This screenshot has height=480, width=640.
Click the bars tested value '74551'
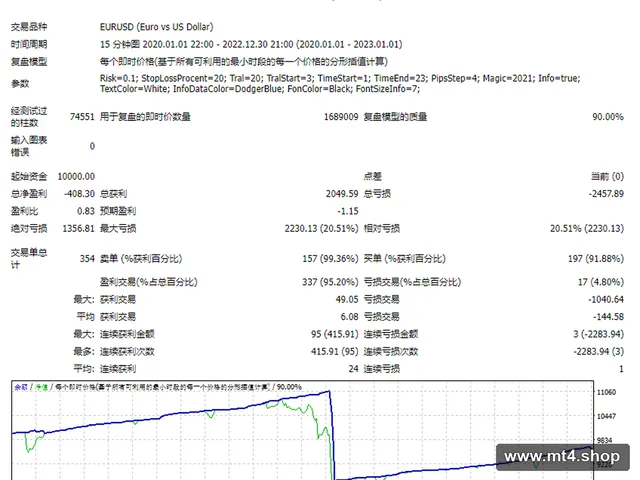point(82,117)
